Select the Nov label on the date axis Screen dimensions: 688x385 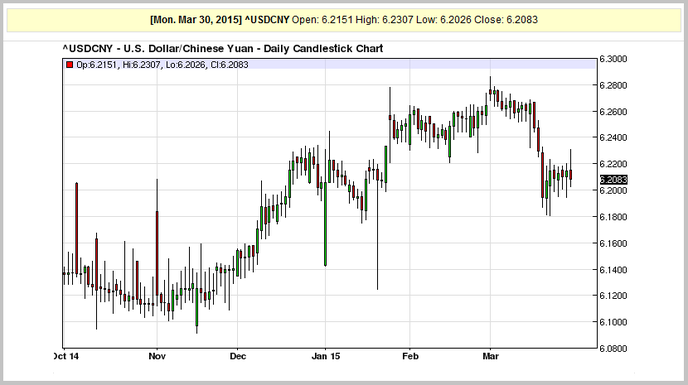(157, 356)
